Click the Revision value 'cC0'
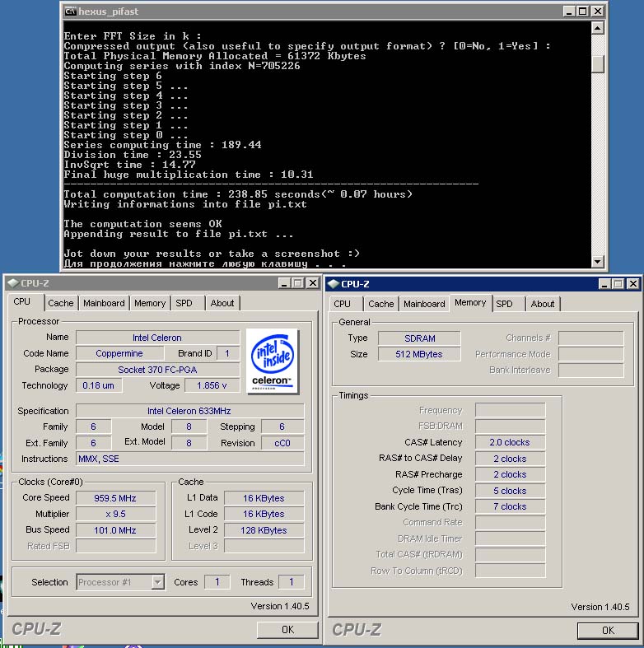This screenshot has height=648, width=644. pos(282,443)
